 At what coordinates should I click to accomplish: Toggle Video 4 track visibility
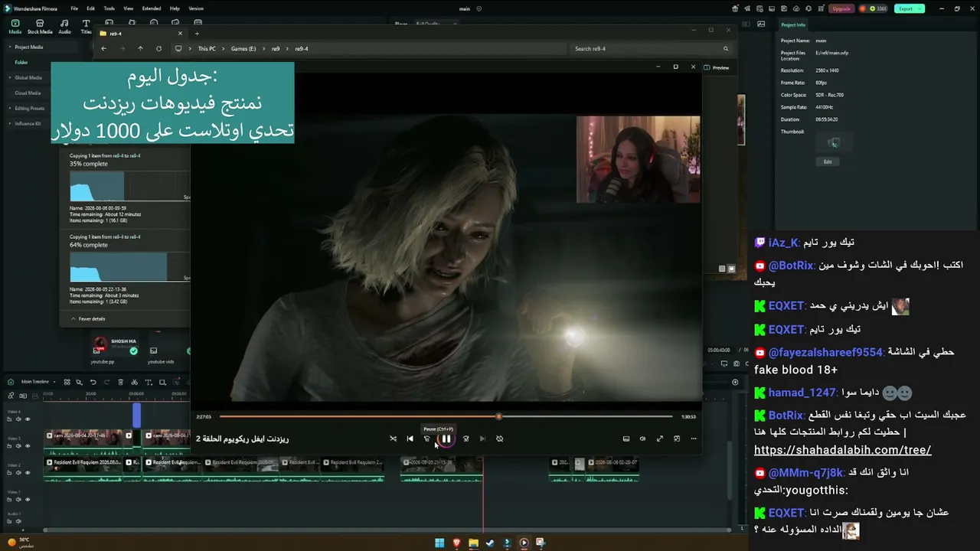point(28,419)
